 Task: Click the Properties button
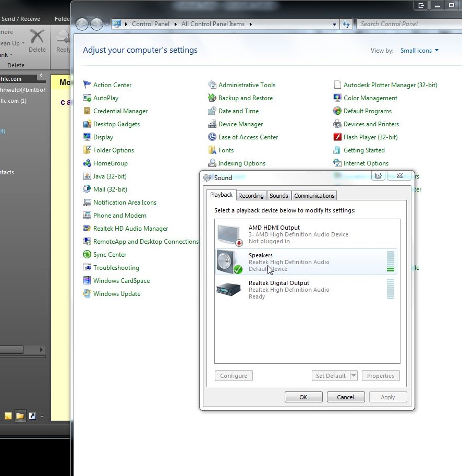point(381,375)
